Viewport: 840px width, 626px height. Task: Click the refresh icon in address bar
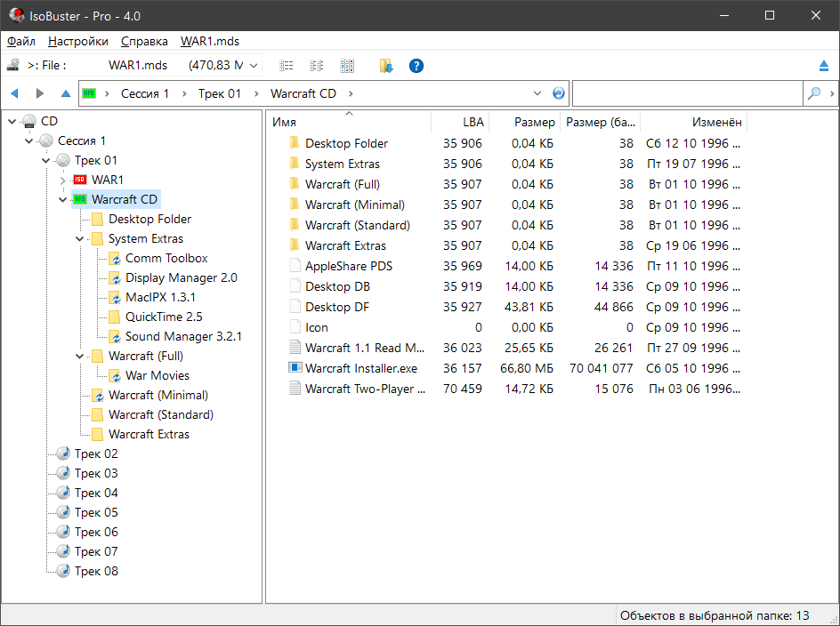coord(559,93)
